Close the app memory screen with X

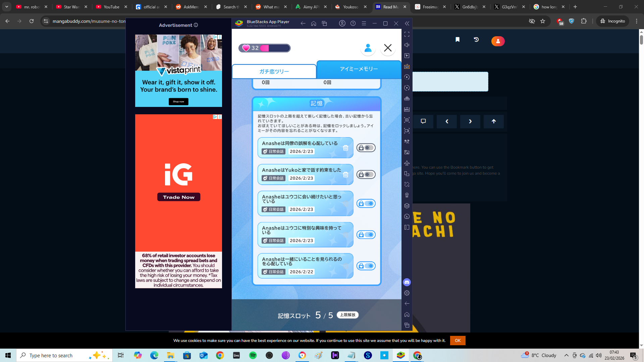(388, 48)
